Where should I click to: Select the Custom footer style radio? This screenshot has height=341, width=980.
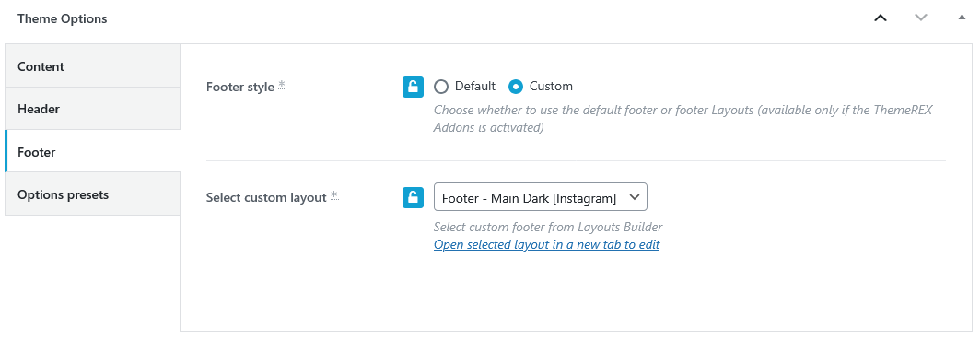click(x=515, y=87)
